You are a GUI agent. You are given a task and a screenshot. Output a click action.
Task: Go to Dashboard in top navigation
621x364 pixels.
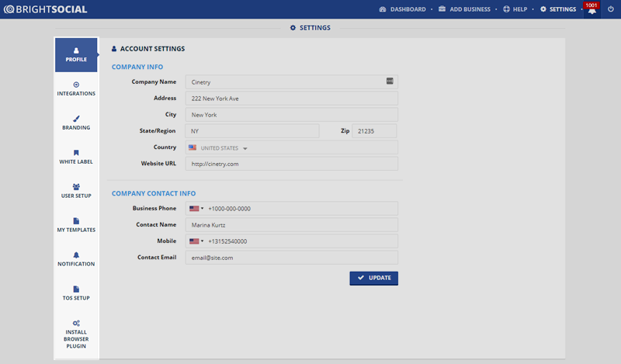point(402,9)
